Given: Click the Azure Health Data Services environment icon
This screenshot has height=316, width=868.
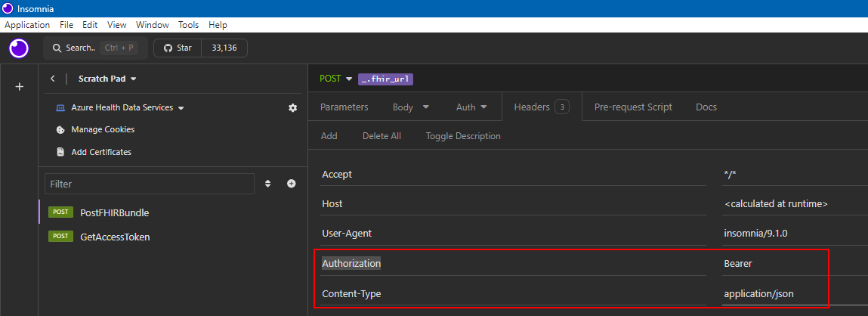Looking at the screenshot, I should [x=61, y=107].
